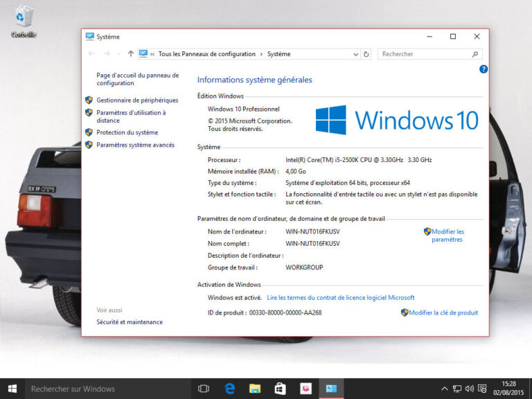Click the Windows Start button
The image size is (532, 399).
12,389
